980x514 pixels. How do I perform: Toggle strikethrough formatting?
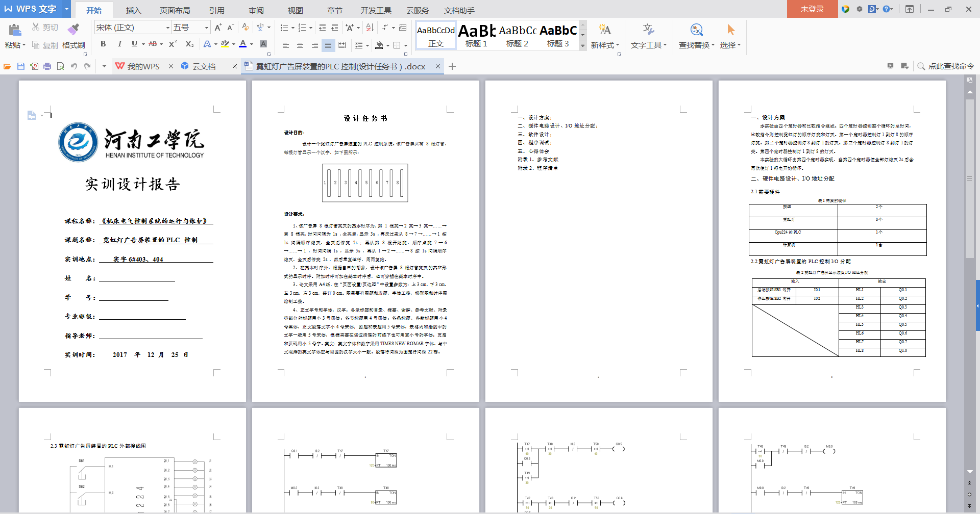coord(153,44)
